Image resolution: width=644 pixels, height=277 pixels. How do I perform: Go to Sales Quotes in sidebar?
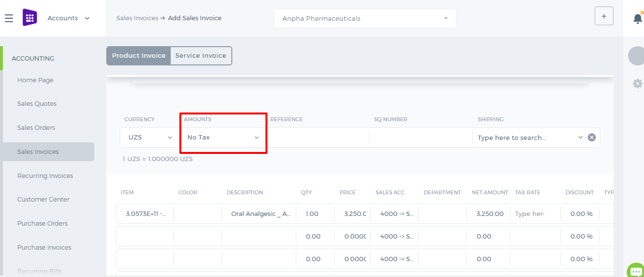[37, 104]
